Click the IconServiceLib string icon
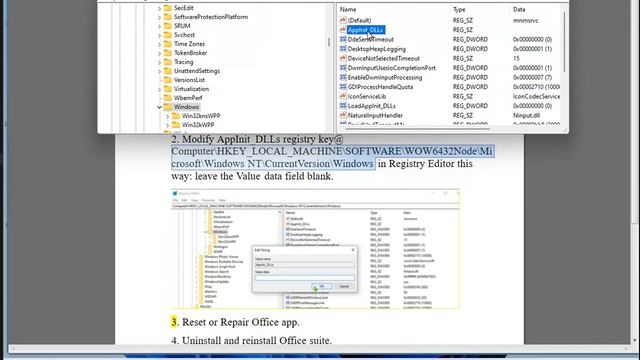The image size is (640, 360). [343, 96]
